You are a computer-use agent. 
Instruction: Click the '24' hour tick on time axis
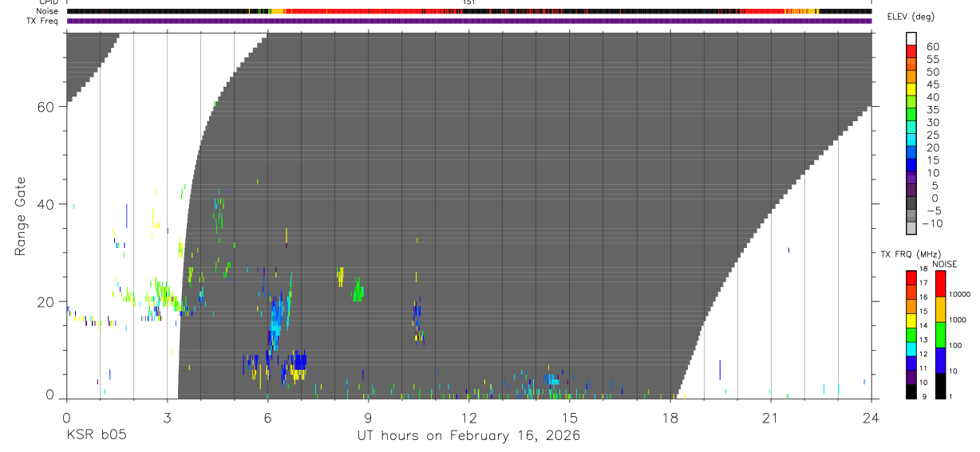click(x=871, y=417)
